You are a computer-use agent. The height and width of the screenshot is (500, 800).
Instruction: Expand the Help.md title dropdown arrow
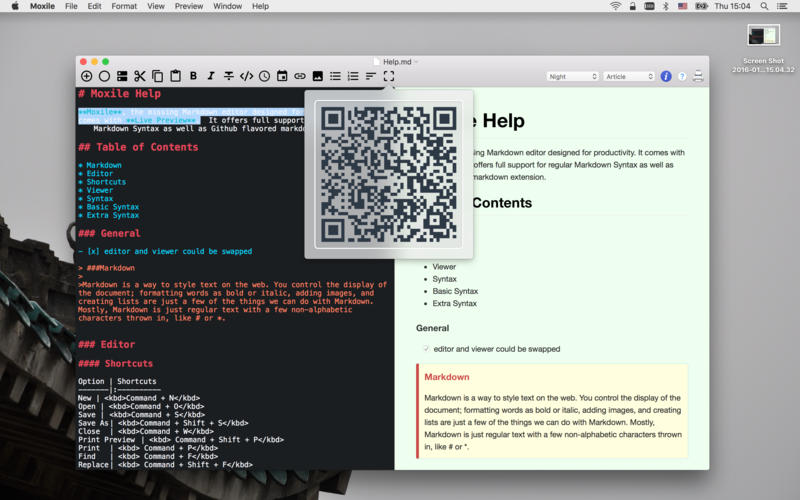click(x=416, y=62)
